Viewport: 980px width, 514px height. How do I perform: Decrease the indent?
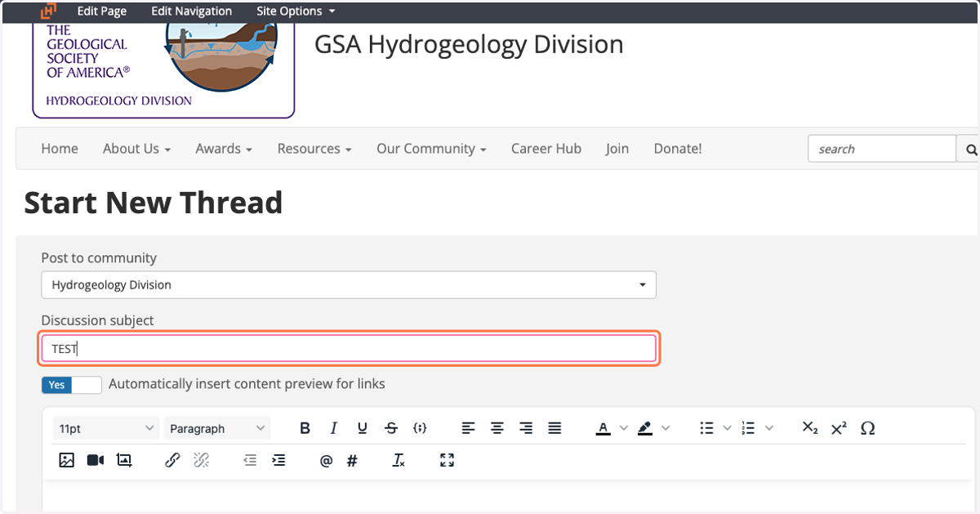point(250,460)
